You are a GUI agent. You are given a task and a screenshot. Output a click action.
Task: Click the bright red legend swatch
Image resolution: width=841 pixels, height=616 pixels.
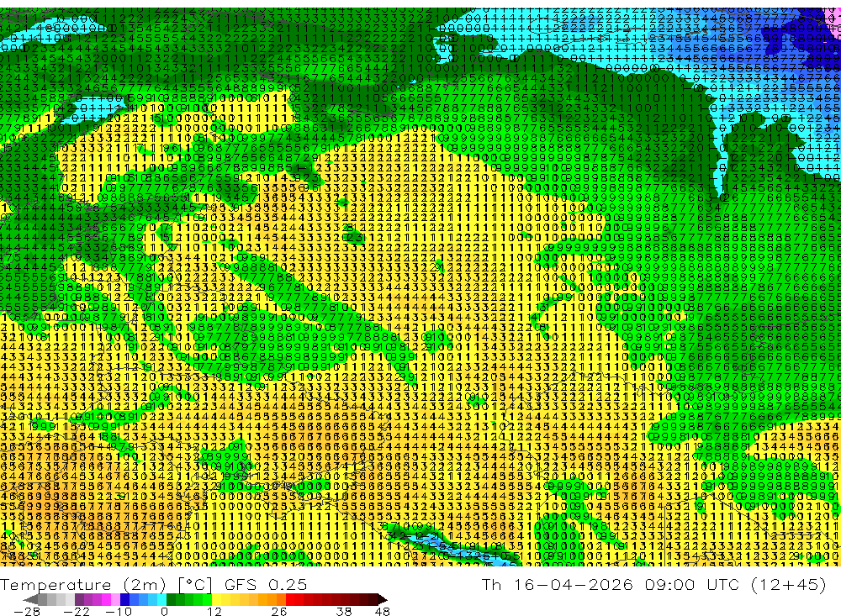290,599
